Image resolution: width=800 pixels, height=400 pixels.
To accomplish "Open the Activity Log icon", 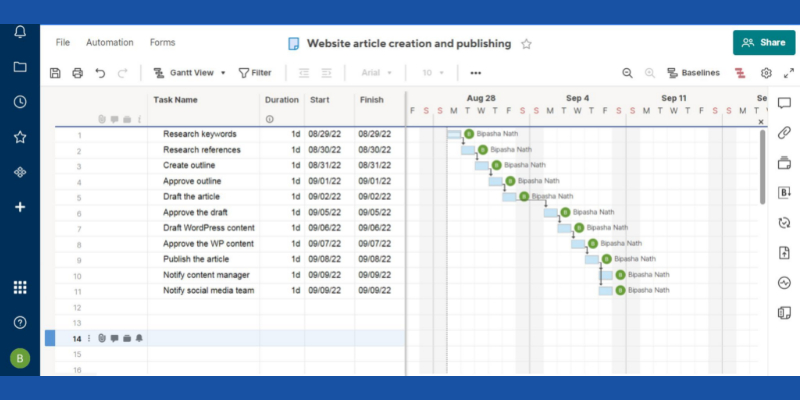I will point(784,283).
